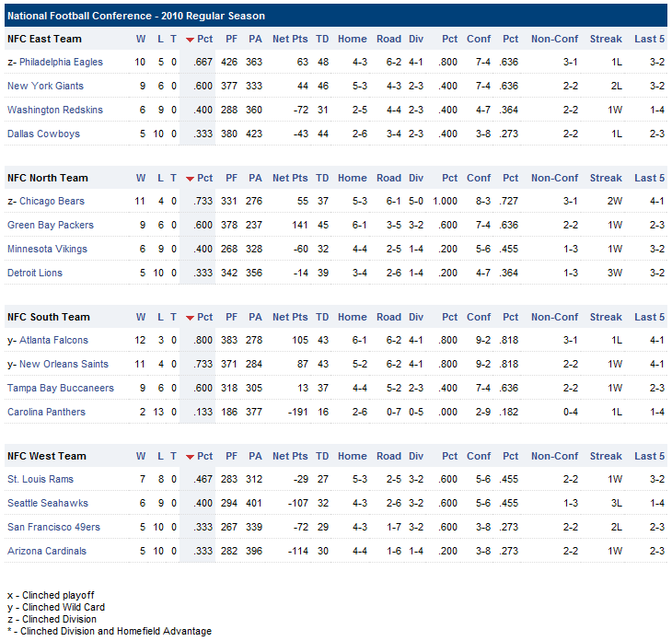Click the 2010 Regular Season title bar
The width and height of the screenshot is (672, 641).
point(336,16)
